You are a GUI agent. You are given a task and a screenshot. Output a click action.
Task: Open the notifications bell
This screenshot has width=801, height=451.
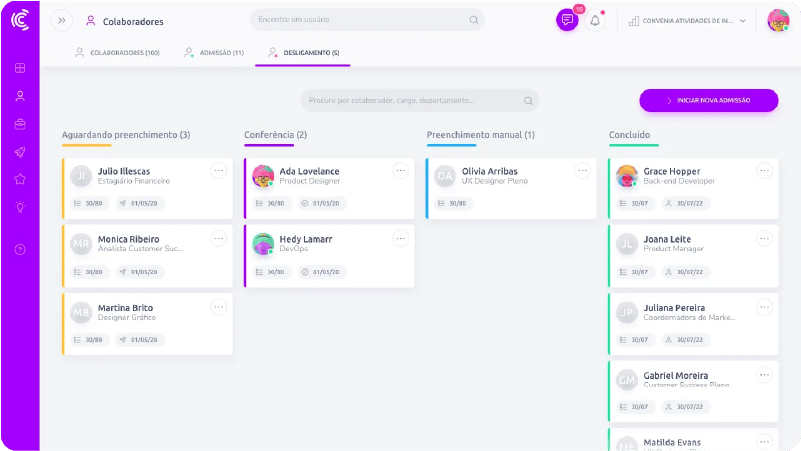(x=595, y=20)
